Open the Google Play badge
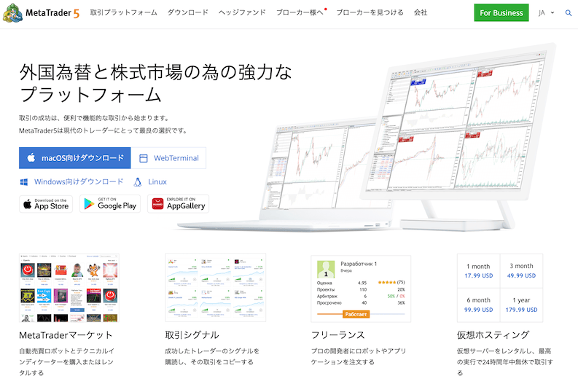578x392 pixels. [110, 204]
